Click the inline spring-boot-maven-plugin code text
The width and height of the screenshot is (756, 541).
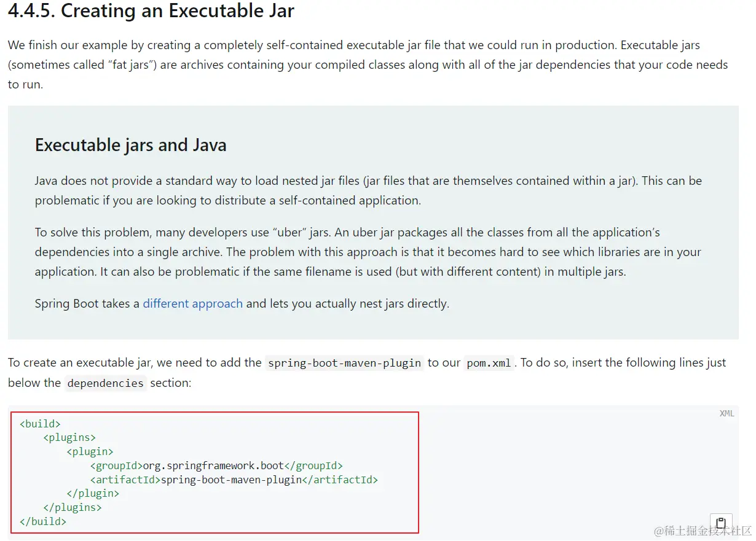[x=345, y=363]
